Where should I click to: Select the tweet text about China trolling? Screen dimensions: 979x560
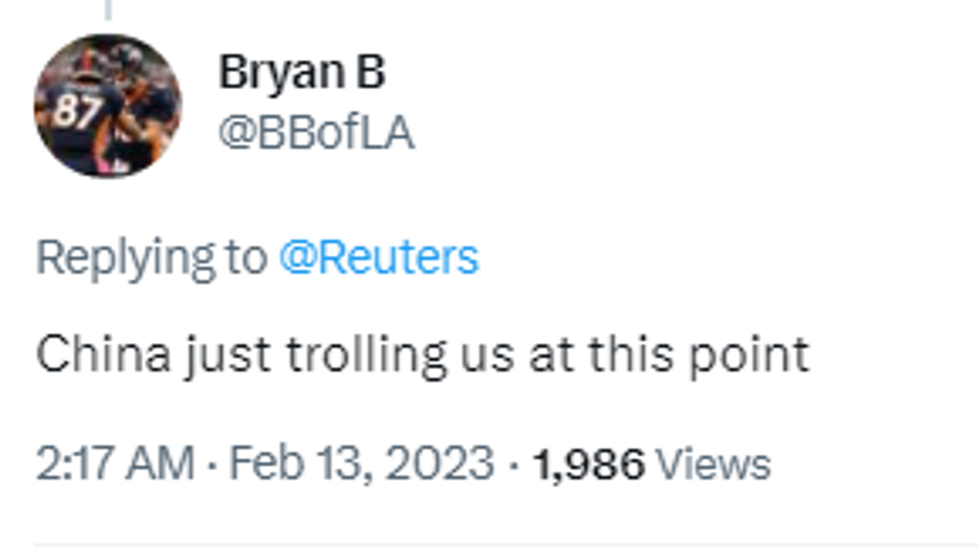pyautogui.click(x=423, y=355)
